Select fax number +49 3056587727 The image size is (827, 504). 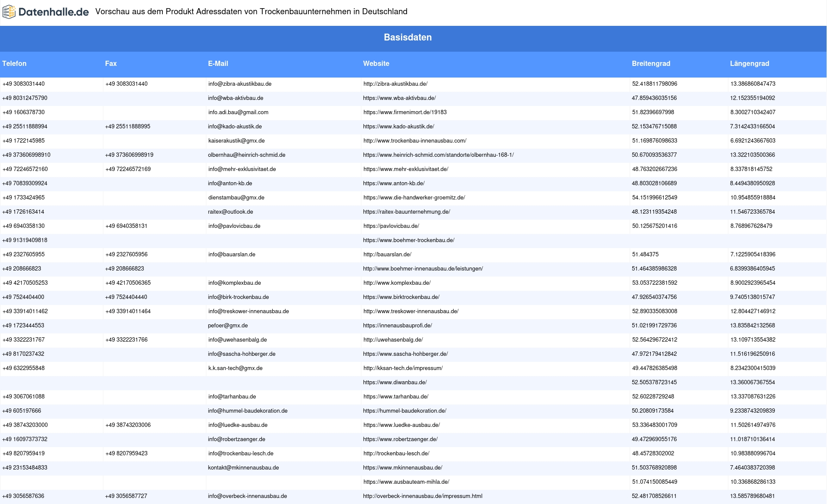126,496
